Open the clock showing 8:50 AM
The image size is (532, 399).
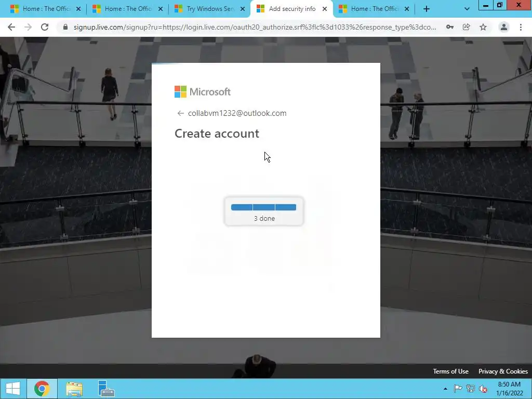click(x=509, y=389)
